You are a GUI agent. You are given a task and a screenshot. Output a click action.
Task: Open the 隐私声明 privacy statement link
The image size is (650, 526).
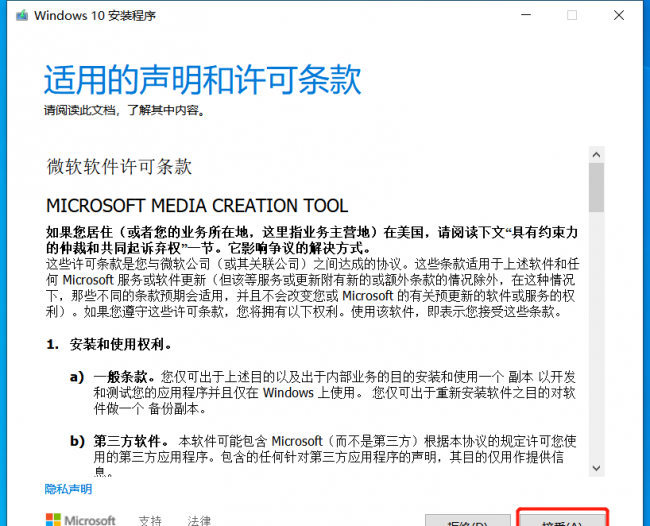(68, 489)
